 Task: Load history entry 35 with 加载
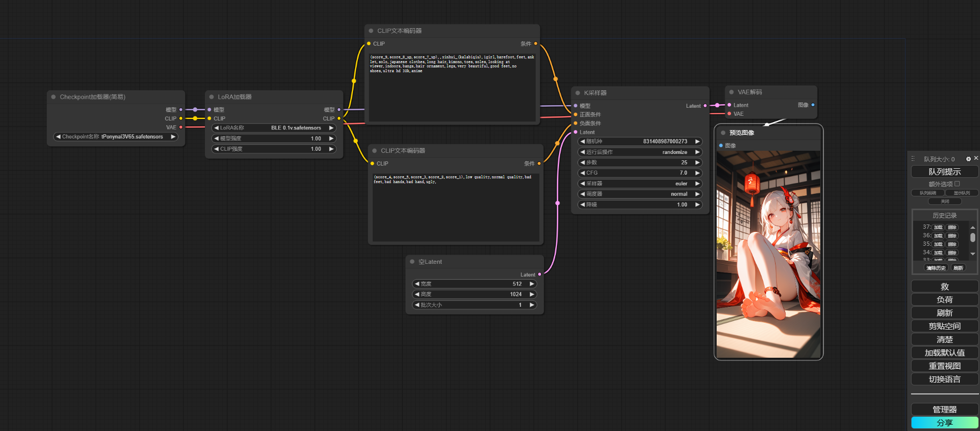938,244
